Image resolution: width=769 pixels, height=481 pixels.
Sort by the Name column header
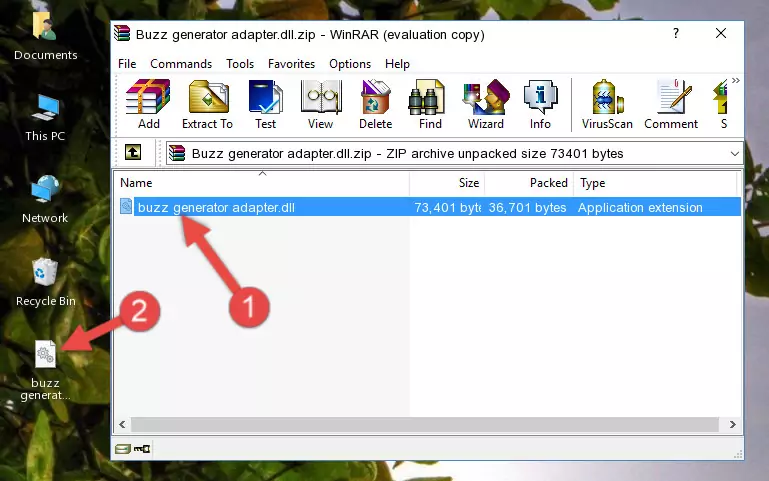tap(262, 183)
